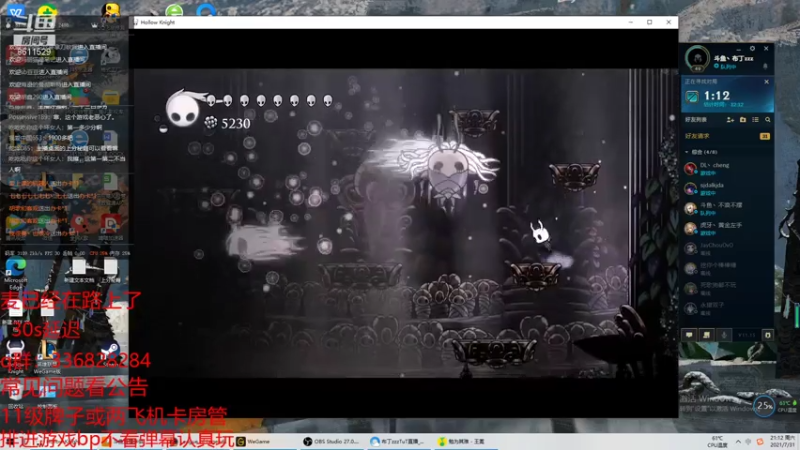Click the search icon in friends list
Screen dimensions: 800x450
click(768, 120)
